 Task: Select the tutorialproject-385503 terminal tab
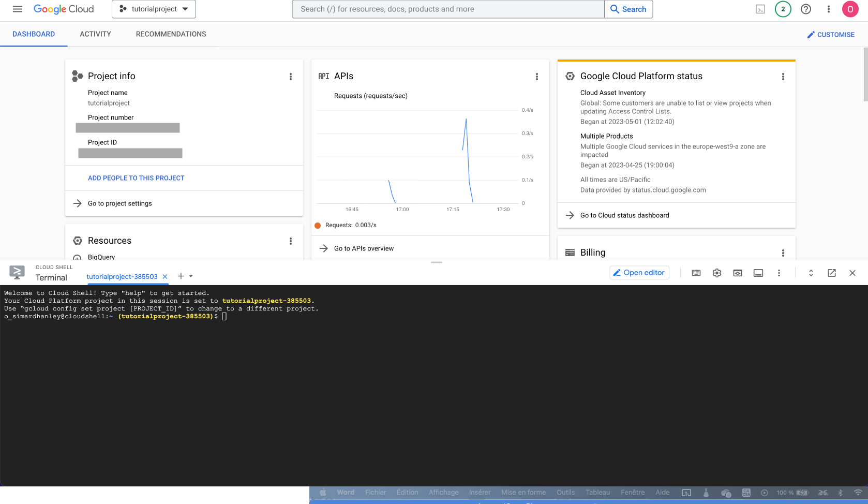coord(122,277)
